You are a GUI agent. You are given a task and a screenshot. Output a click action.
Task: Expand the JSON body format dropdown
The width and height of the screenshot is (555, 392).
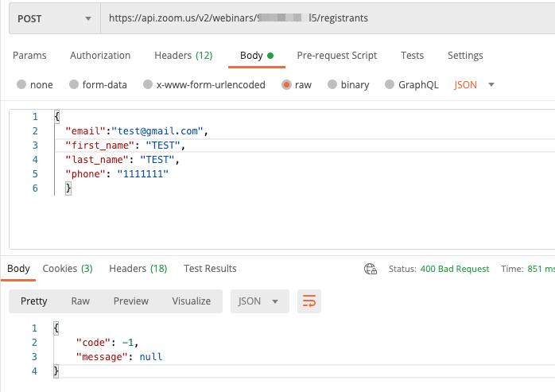click(474, 85)
